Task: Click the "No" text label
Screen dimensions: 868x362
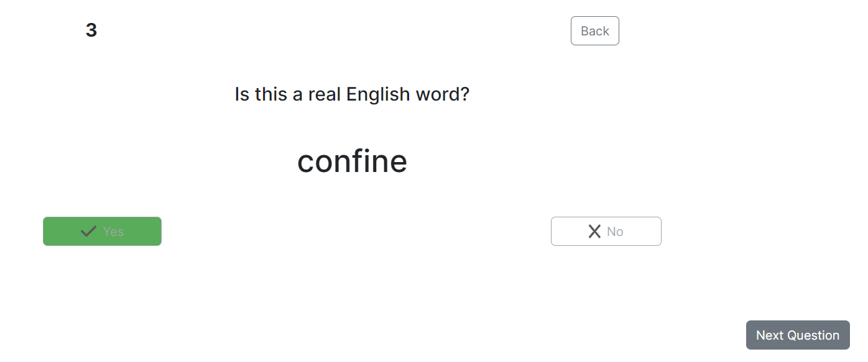Action: coord(615,232)
